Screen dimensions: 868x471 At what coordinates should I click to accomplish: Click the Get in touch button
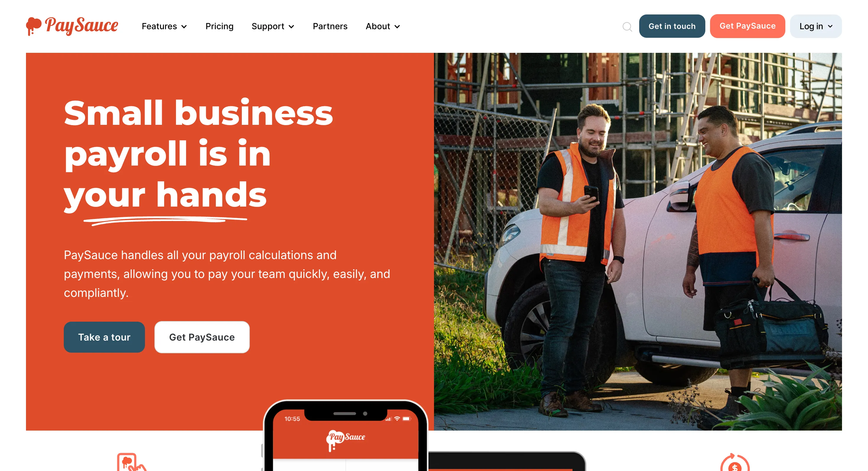click(x=672, y=26)
